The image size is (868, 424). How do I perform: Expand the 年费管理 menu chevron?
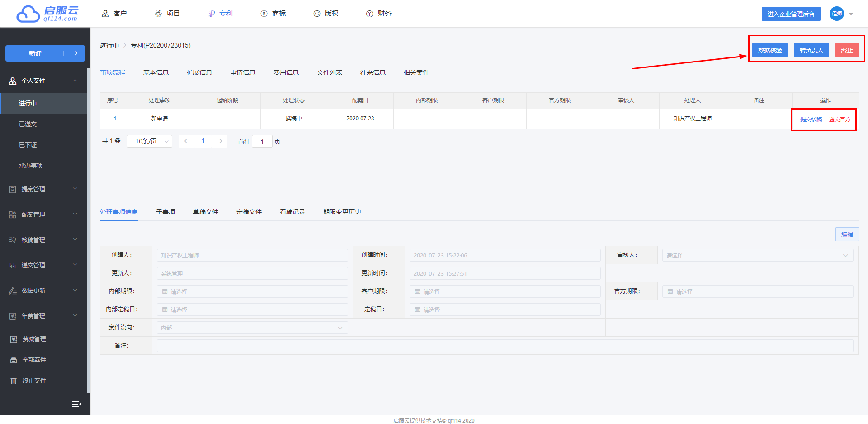(x=75, y=315)
